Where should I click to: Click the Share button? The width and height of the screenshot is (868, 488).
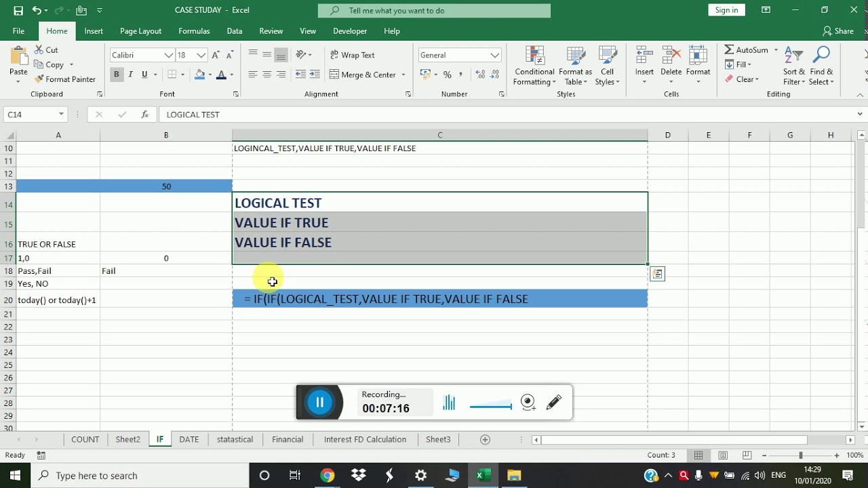(x=838, y=31)
